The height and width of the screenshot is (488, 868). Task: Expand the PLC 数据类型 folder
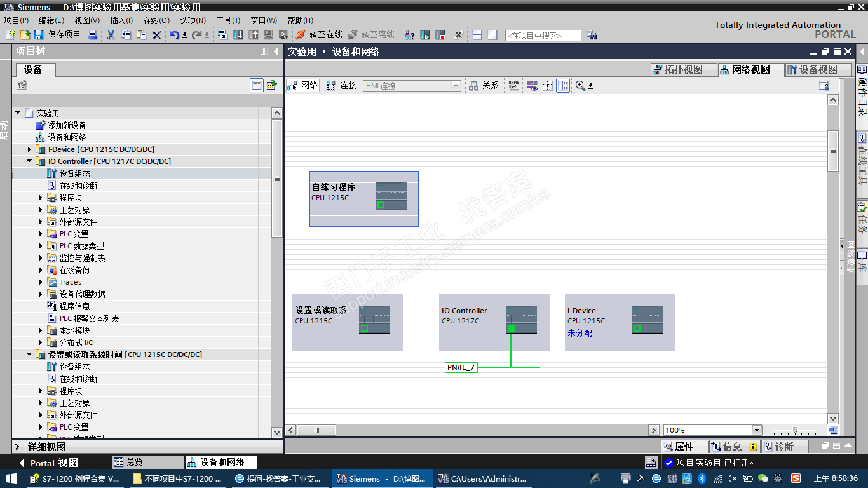(x=41, y=246)
